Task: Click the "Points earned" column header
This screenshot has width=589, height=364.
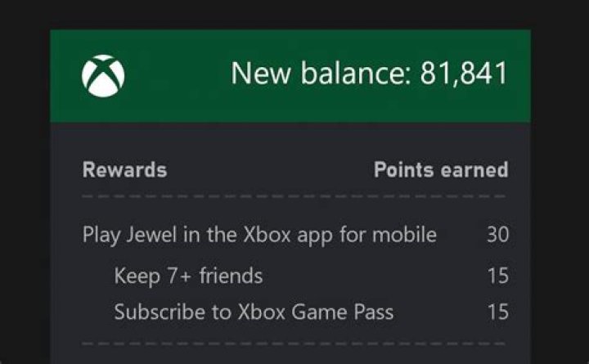Action: (x=441, y=170)
